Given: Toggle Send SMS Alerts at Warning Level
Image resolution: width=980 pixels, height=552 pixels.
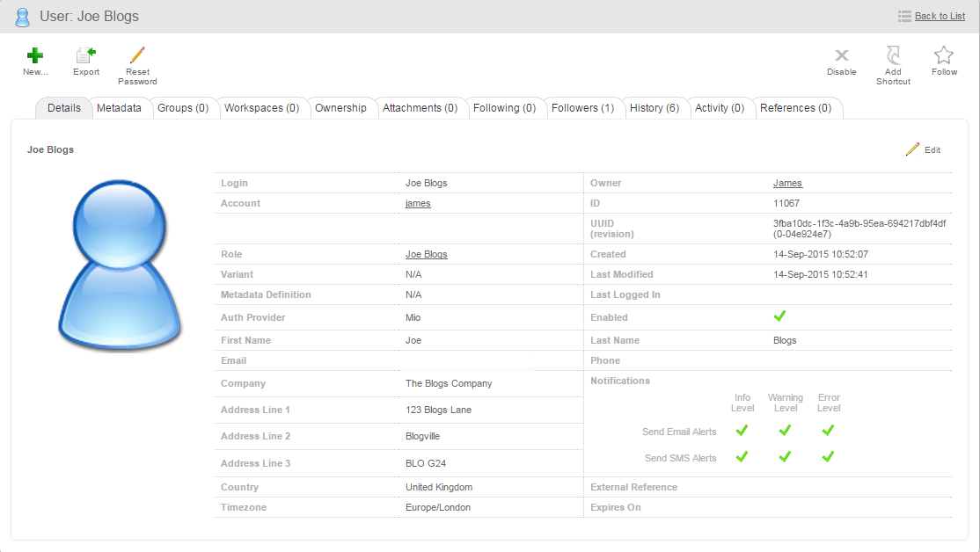Looking at the screenshot, I should point(785,456).
